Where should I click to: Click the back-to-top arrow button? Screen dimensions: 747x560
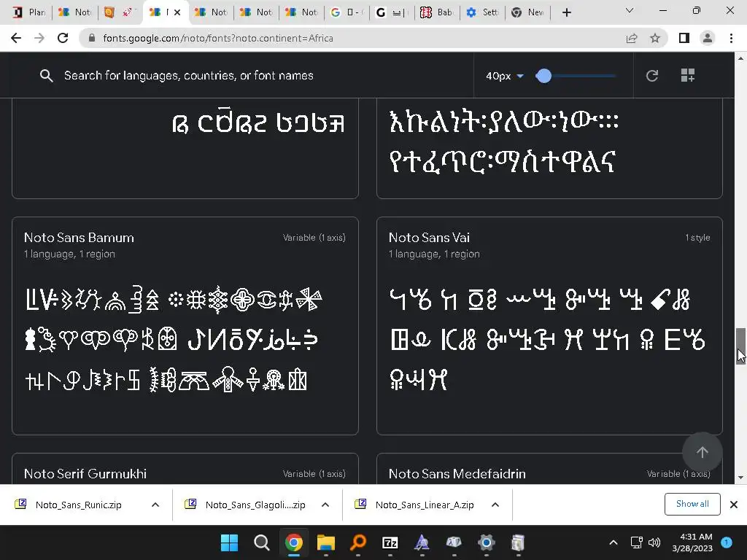[x=703, y=452]
